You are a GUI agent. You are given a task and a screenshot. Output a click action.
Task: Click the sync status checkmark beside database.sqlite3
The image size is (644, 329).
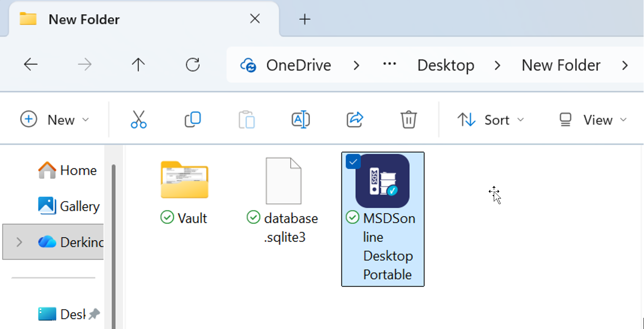click(254, 218)
